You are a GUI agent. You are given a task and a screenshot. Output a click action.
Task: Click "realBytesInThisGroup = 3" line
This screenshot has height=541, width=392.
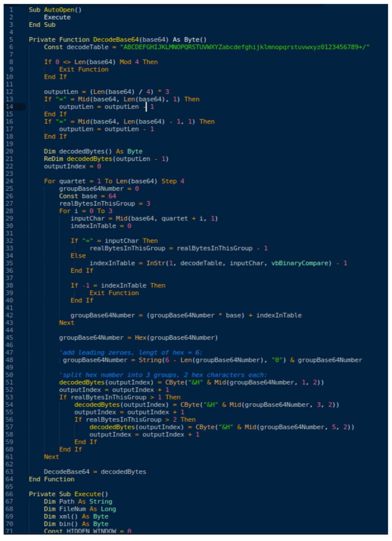point(105,203)
